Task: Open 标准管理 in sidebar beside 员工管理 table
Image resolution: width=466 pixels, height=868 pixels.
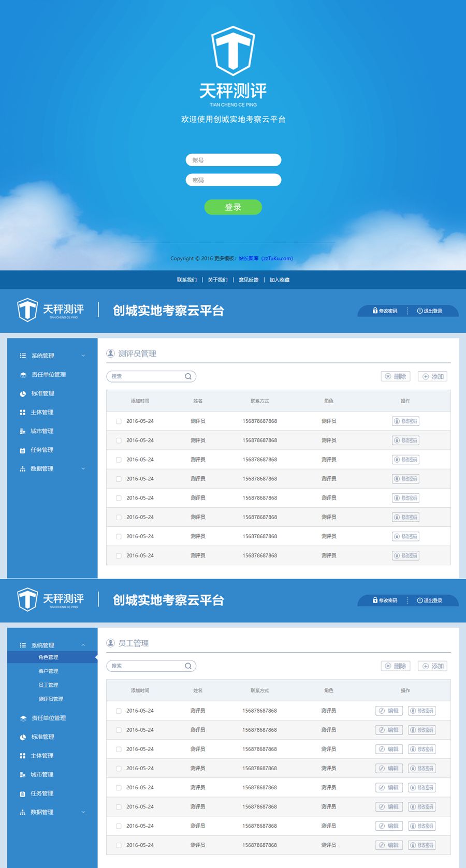Action: click(x=42, y=737)
